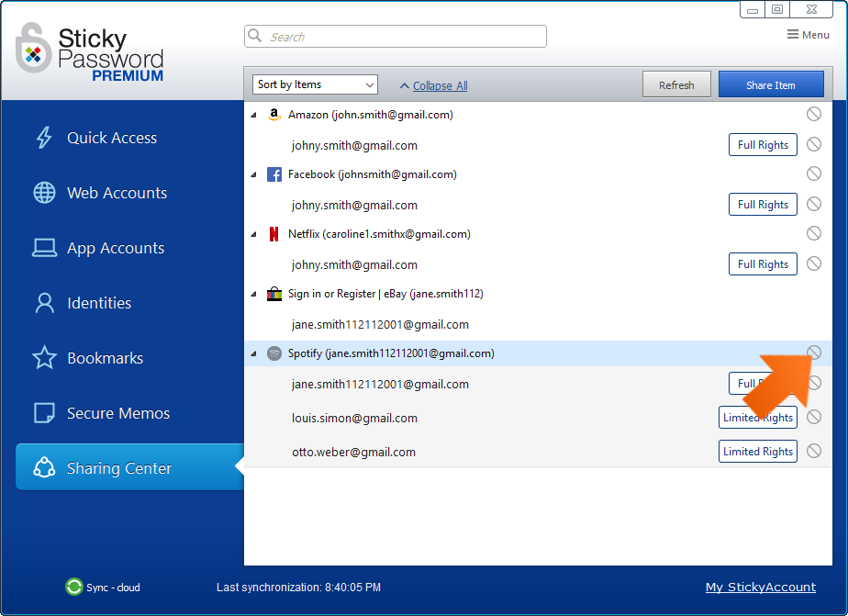Image resolution: width=848 pixels, height=616 pixels.
Task: Select johny.smith@gmail.com under Netflix
Action: pyautogui.click(x=354, y=264)
